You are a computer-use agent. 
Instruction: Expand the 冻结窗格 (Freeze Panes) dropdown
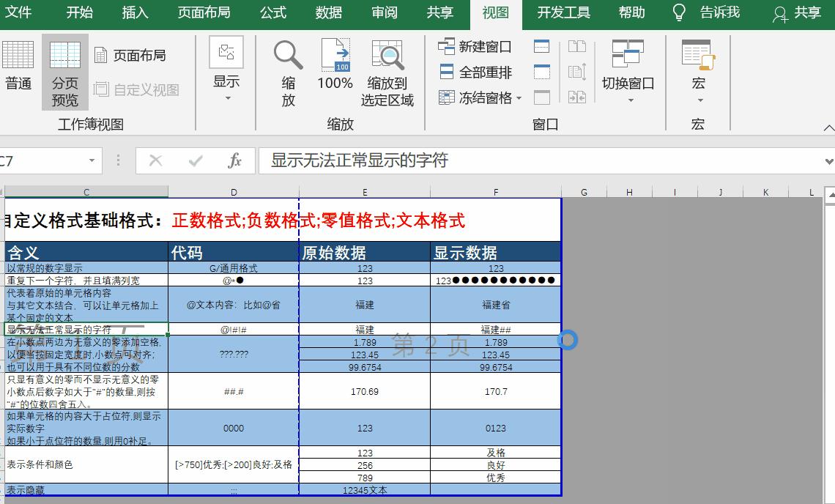coord(519,97)
